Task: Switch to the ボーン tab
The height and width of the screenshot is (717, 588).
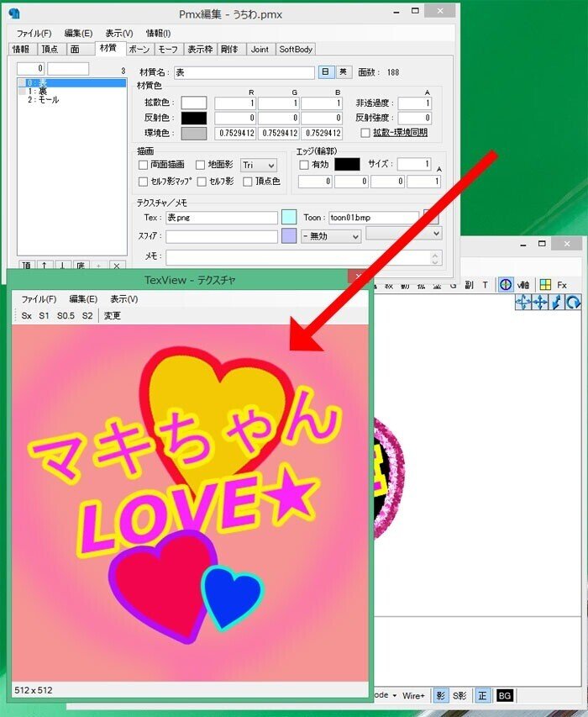Action: (x=139, y=50)
